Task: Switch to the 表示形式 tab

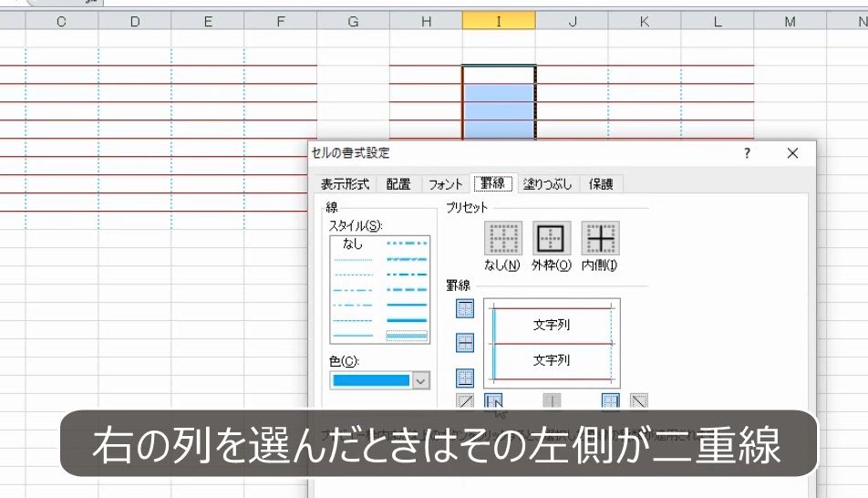Action: click(345, 184)
